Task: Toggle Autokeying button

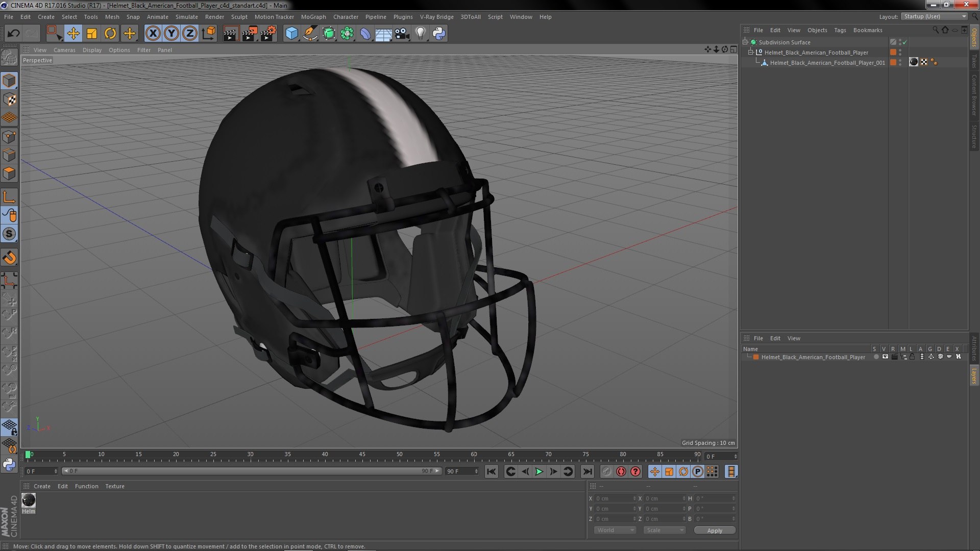Action: tap(621, 471)
